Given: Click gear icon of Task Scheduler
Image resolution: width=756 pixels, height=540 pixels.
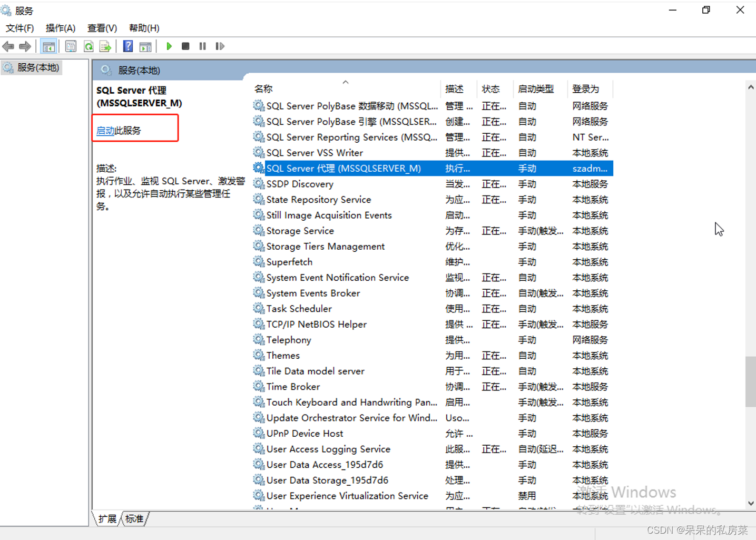Looking at the screenshot, I should coord(259,308).
